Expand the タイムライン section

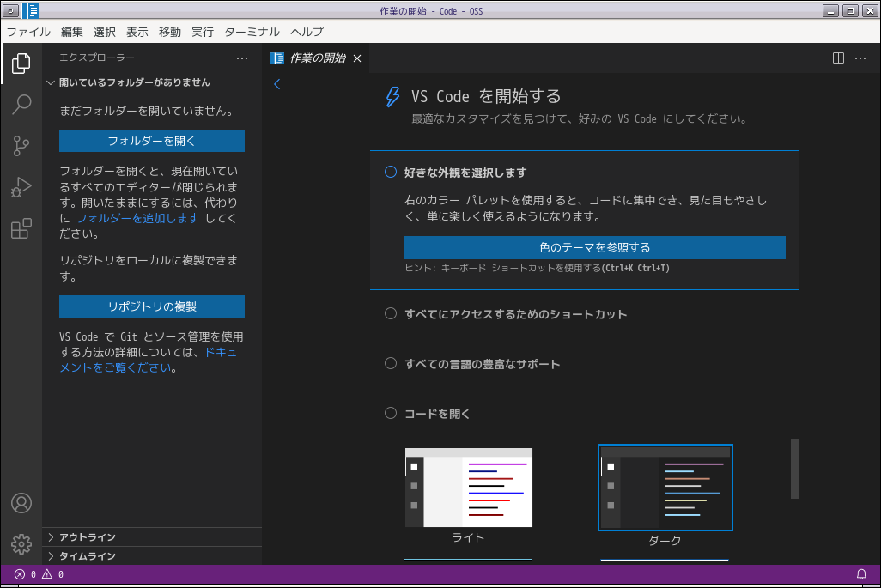pos(152,556)
